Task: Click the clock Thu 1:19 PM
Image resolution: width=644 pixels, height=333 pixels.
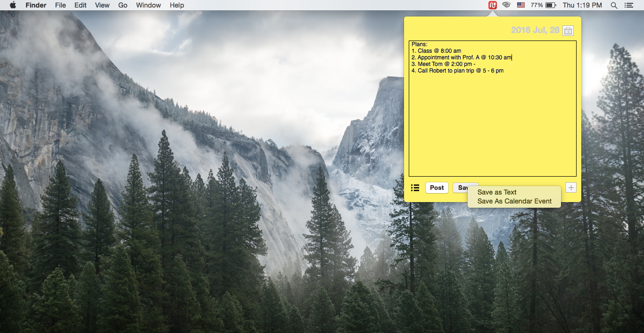Action: tap(582, 5)
